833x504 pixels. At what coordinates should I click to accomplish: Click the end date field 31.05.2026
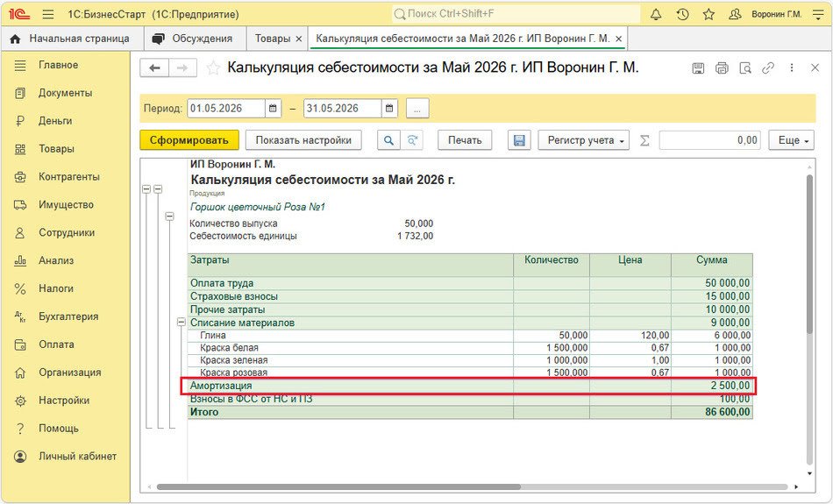click(343, 109)
